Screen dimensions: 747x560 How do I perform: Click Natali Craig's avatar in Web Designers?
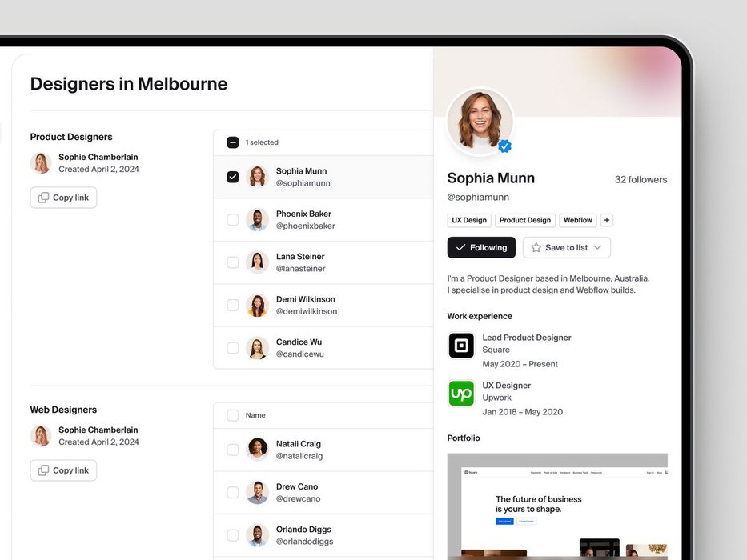(x=257, y=450)
